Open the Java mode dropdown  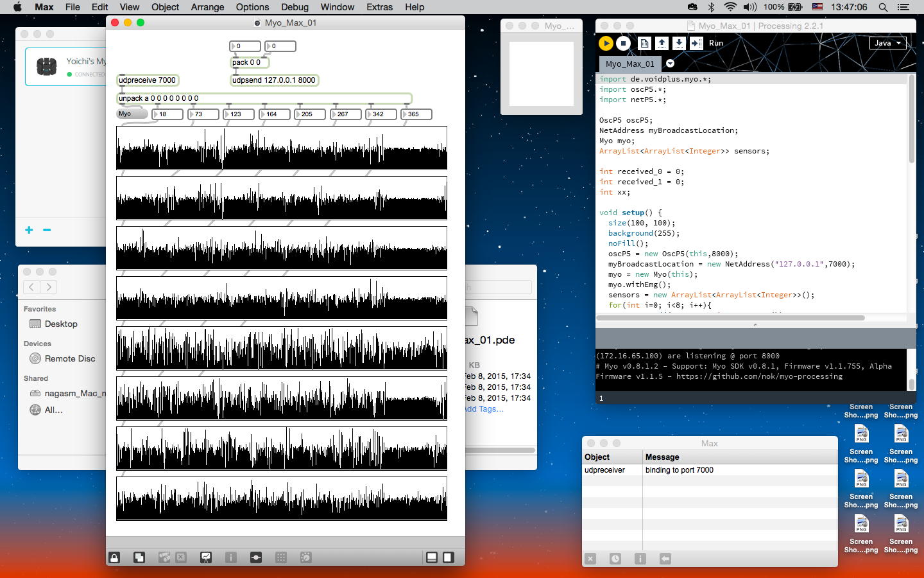tap(888, 43)
